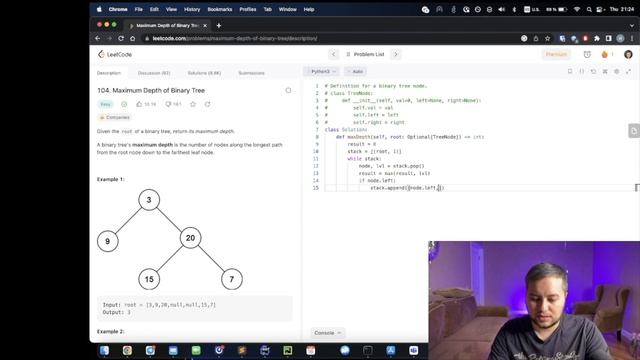The width and height of the screenshot is (640, 360).
Task: Go to previous problem arrow
Action: (x=333, y=54)
